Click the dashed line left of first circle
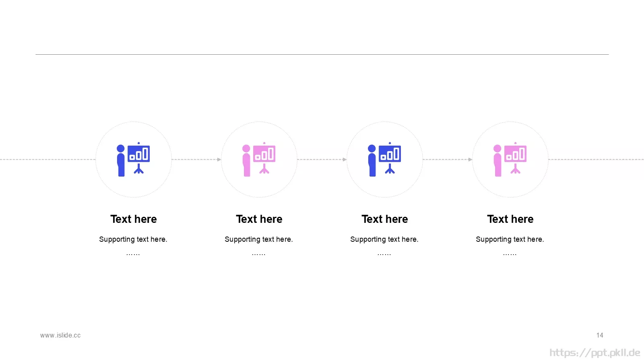 [48, 160]
